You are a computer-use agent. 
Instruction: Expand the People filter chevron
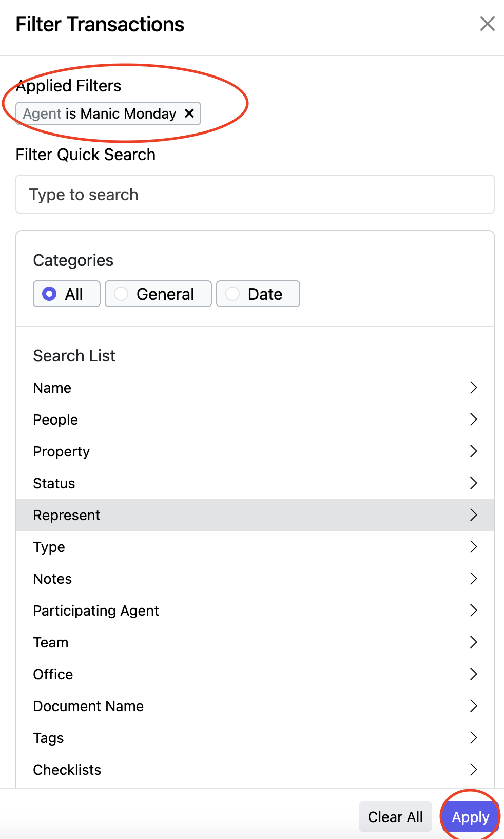point(473,419)
